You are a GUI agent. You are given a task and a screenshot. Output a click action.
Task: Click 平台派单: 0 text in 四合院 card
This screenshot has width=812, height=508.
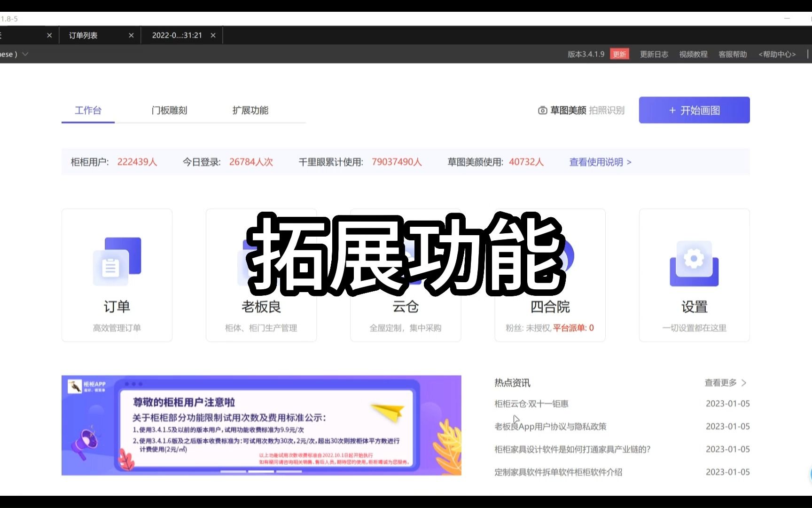tap(573, 328)
